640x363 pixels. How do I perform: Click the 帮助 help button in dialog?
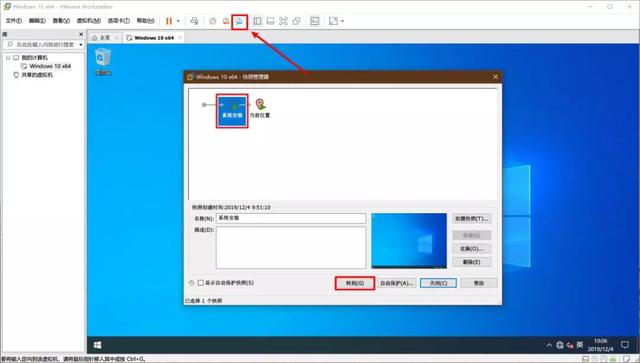[479, 283]
